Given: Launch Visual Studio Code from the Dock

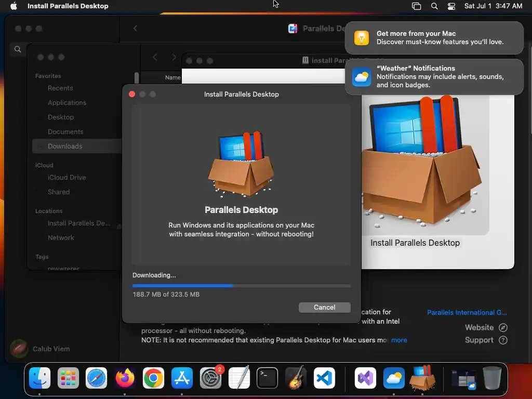Looking at the screenshot, I should click(324, 378).
